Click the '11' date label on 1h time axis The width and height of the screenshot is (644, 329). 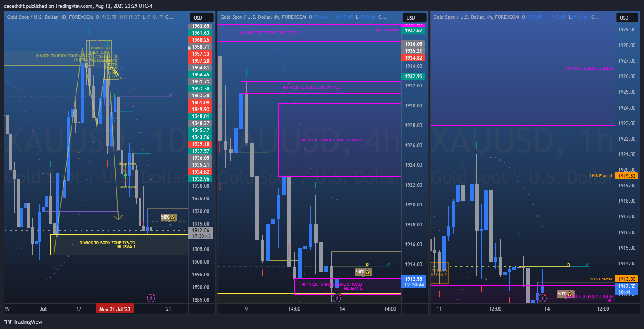point(439,309)
